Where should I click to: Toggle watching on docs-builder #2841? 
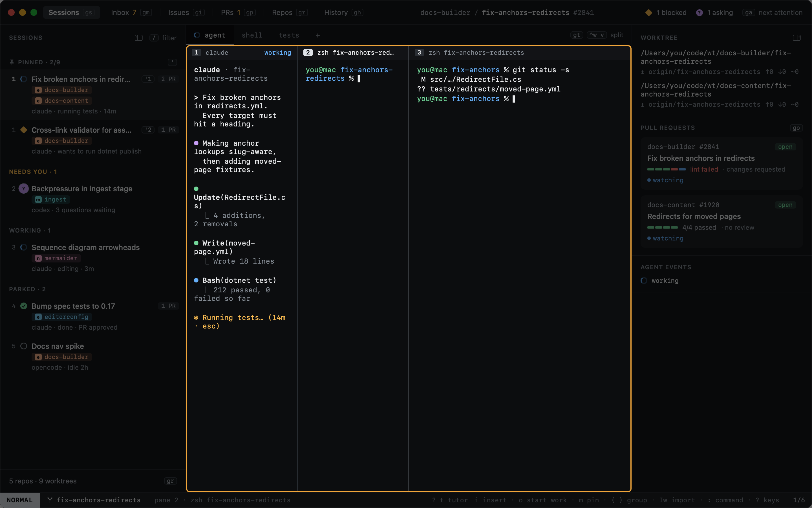pos(665,180)
